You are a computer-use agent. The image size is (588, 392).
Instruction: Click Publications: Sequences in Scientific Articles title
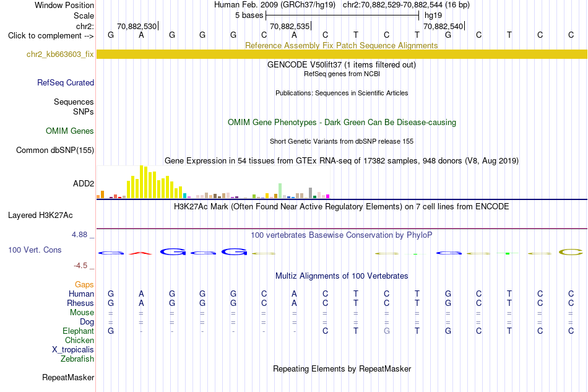click(x=342, y=93)
